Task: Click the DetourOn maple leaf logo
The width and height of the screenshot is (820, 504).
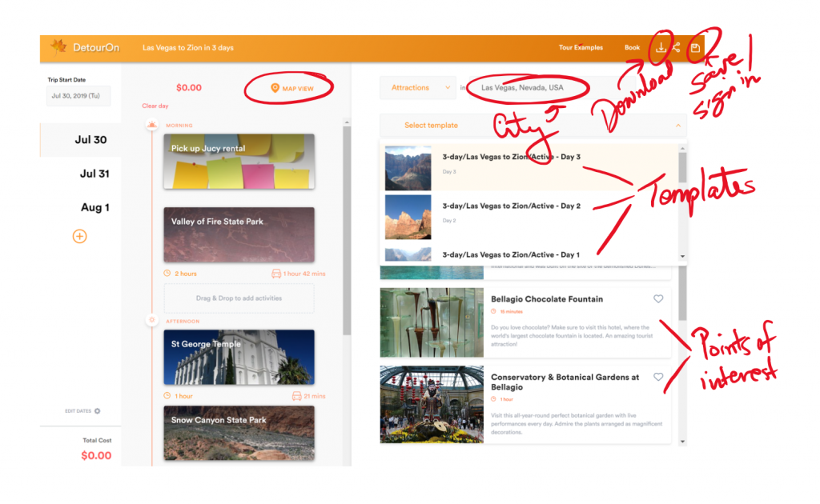Action: 58,46
